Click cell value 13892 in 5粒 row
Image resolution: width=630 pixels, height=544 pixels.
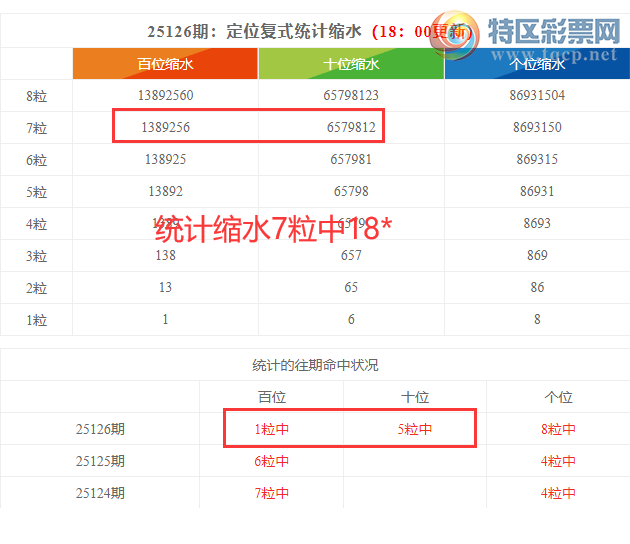pyautogui.click(x=166, y=191)
